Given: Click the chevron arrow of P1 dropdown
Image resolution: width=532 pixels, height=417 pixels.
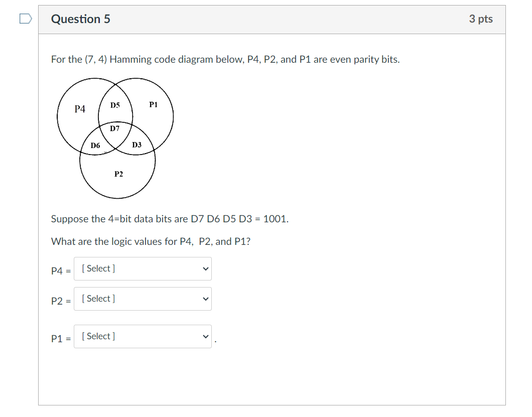Looking at the screenshot, I should (205, 337).
